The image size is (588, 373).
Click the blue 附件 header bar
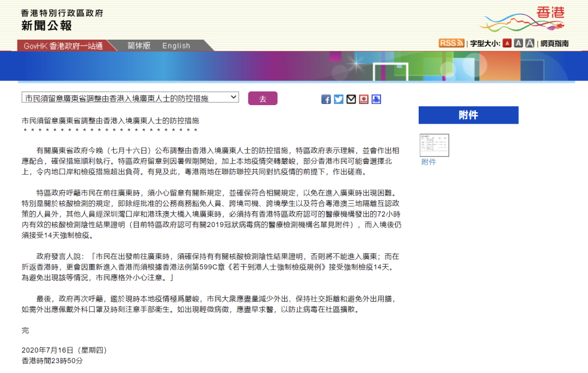[468, 115]
